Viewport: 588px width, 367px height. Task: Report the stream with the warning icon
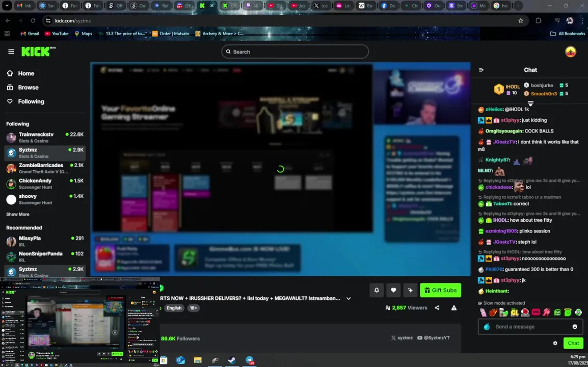(x=454, y=308)
